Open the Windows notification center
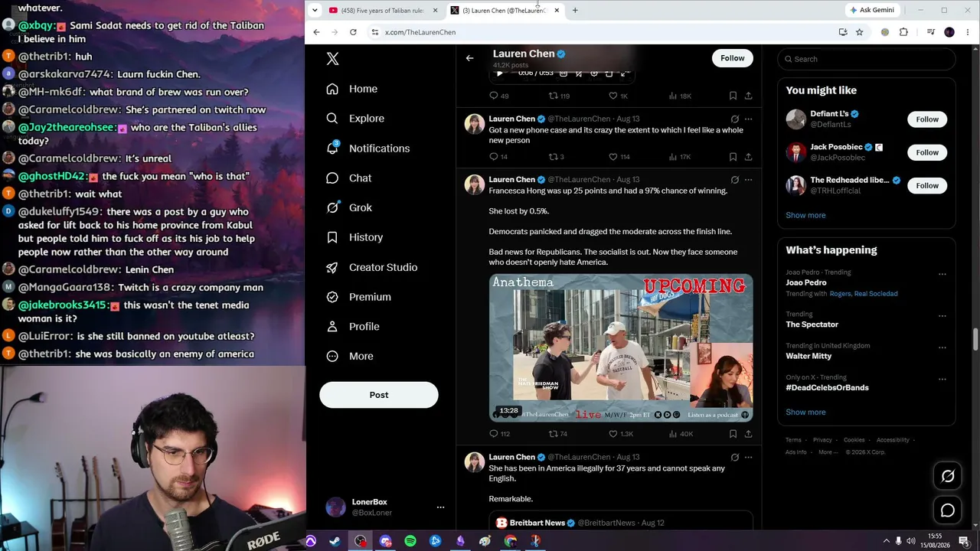 [x=964, y=541]
